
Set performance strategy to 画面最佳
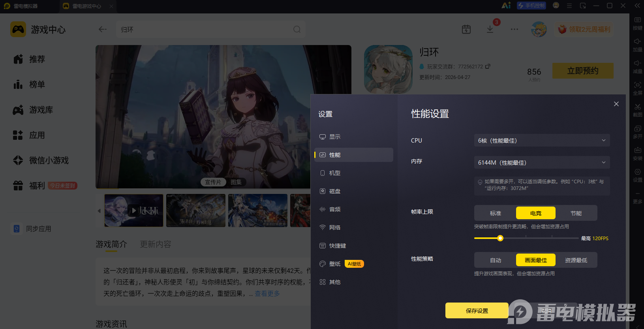click(536, 260)
